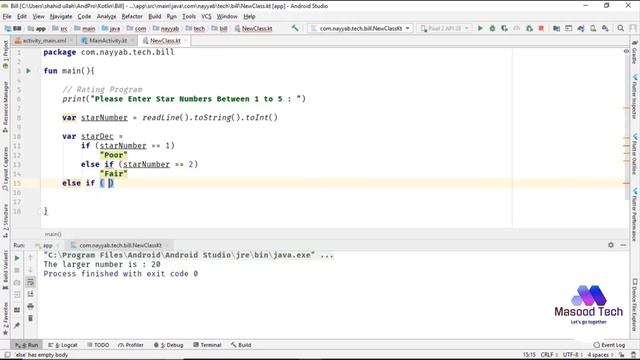Image resolution: width=640 pixels, height=360 pixels.
Task: Click the java folder in navigation breadcrumb
Action: (111, 28)
